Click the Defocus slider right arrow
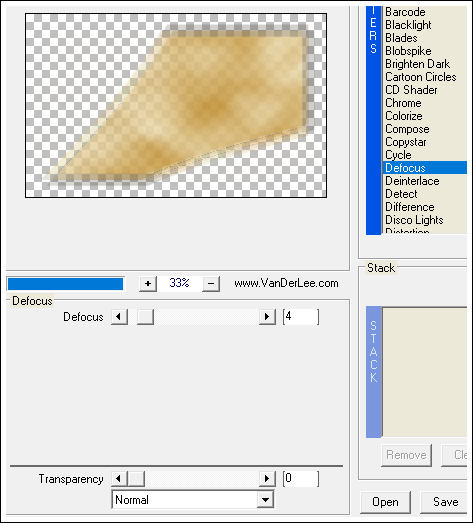473x523 pixels. click(267, 316)
